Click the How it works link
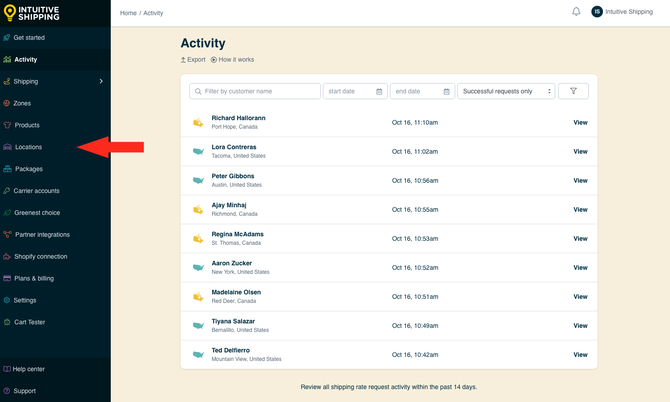Viewport: 670px width, 402px height. [x=232, y=59]
